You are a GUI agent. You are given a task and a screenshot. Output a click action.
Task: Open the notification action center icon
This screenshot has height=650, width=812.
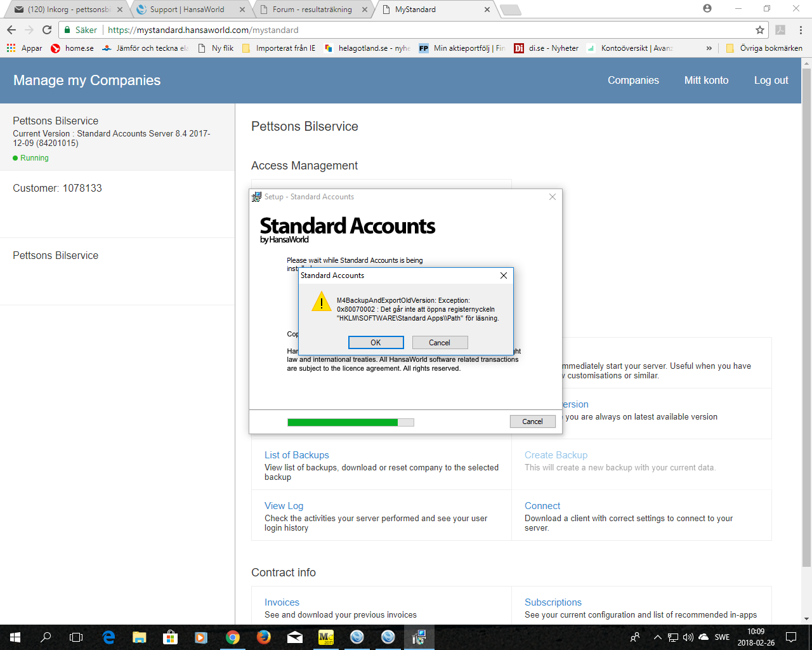pos(791,637)
